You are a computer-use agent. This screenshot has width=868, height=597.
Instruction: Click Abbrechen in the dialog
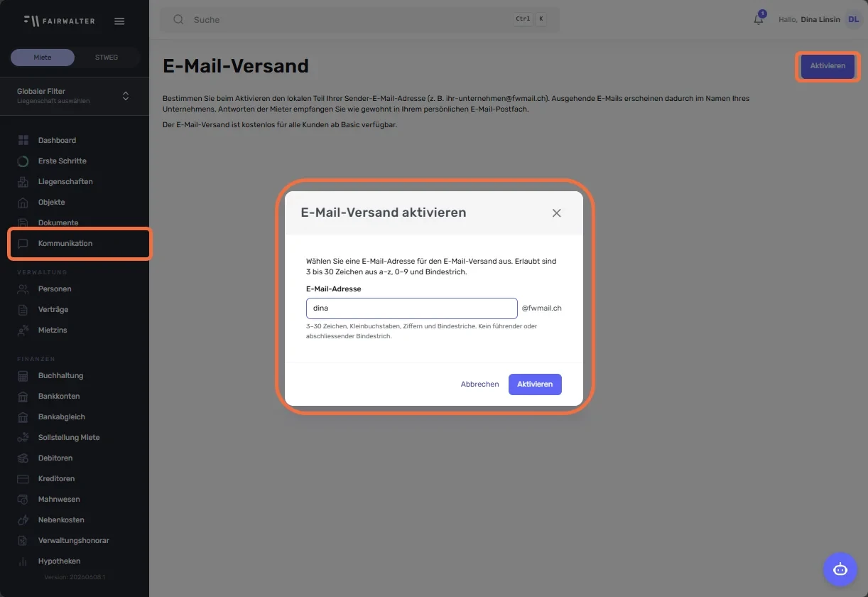click(479, 384)
